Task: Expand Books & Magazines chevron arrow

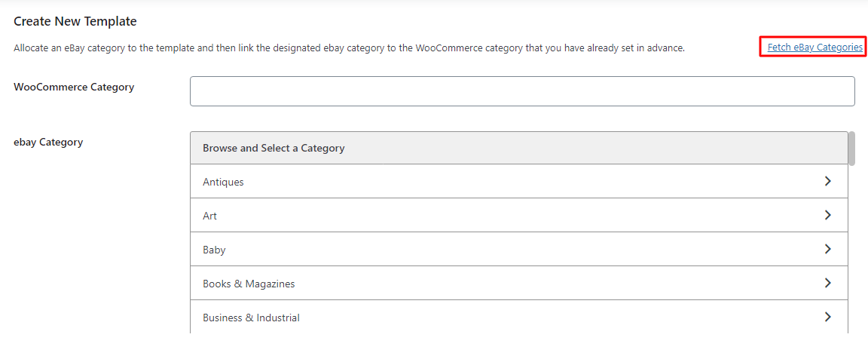Action: point(827,283)
